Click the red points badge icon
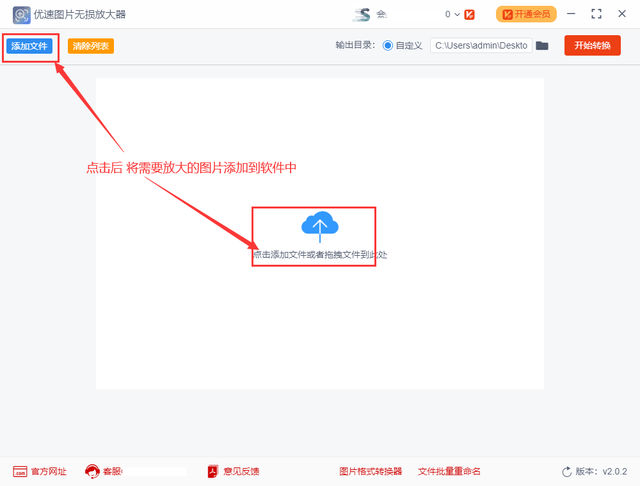Screen dimensions: 640x486 (x=469, y=14)
